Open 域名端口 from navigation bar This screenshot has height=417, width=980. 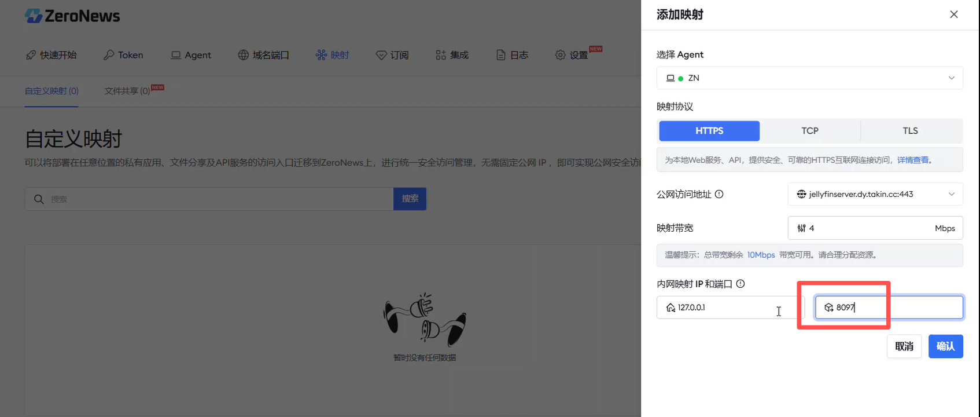click(264, 55)
